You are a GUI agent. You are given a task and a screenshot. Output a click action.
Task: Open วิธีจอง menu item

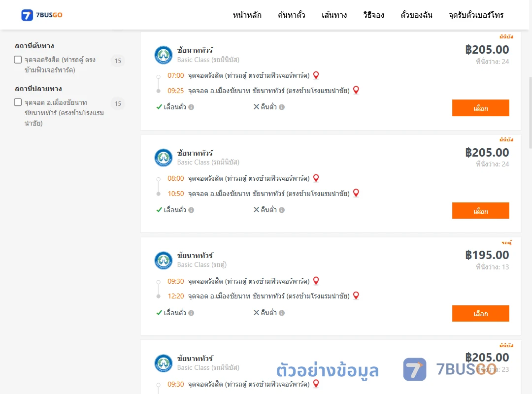373,15
